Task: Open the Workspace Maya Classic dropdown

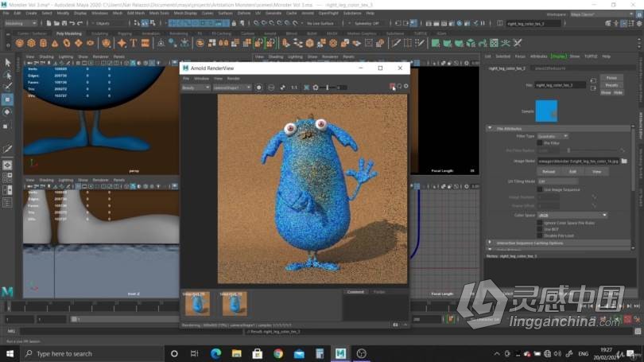Action: point(602,14)
